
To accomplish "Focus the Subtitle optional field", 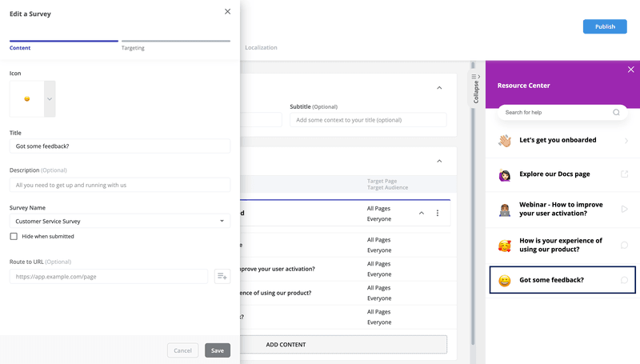I will pyautogui.click(x=368, y=120).
